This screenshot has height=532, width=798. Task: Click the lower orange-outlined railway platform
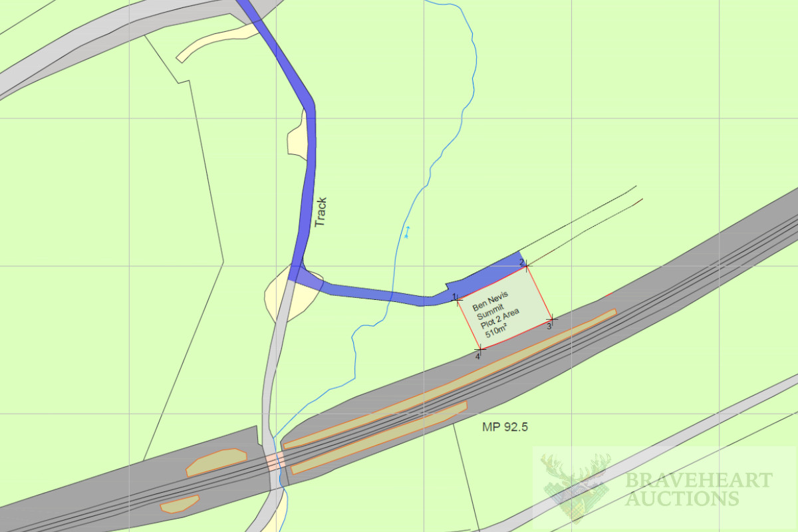pyautogui.click(x=379, y=438)
